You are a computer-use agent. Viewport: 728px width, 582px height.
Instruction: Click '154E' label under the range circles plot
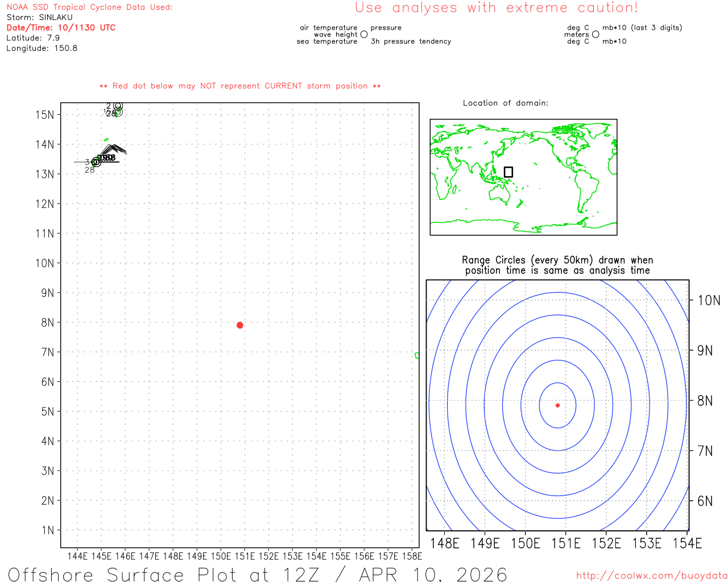click(687, 543)
